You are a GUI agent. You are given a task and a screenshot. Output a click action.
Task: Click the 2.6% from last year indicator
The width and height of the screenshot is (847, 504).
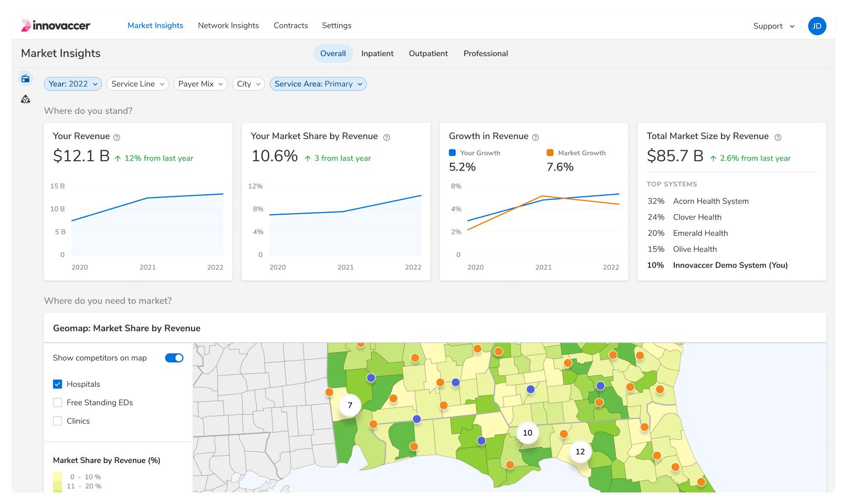tap(750, 159)
